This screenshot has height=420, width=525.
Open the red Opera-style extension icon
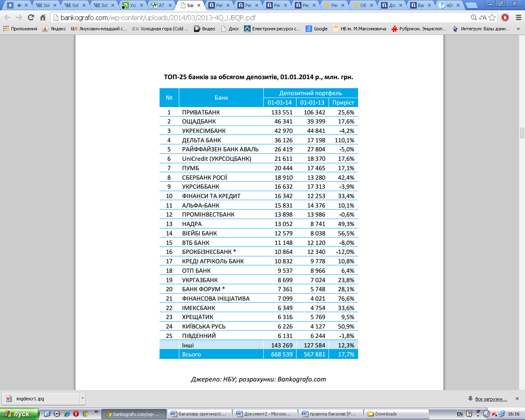pos(505,17)
